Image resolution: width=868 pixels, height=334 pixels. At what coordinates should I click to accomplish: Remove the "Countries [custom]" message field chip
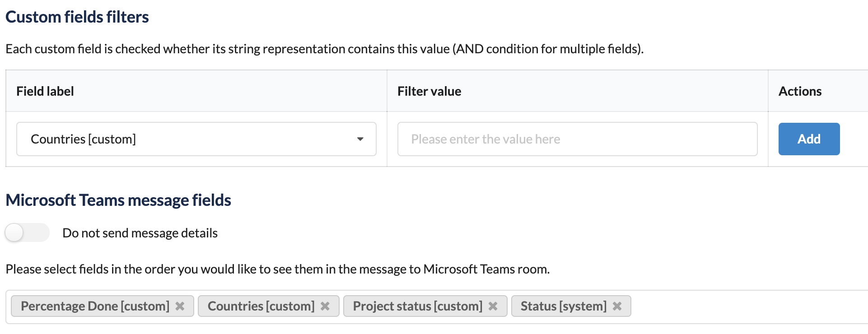[325, 306]
